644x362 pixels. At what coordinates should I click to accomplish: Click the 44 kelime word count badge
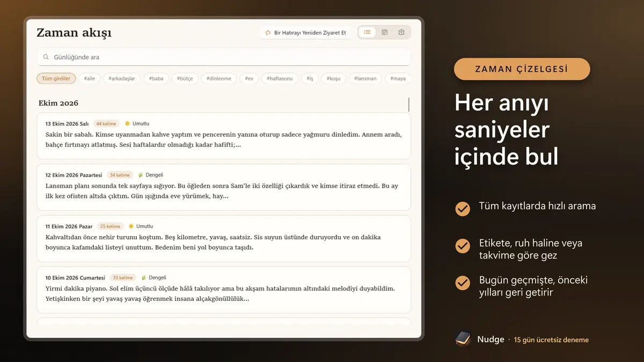tap(106, 124)
